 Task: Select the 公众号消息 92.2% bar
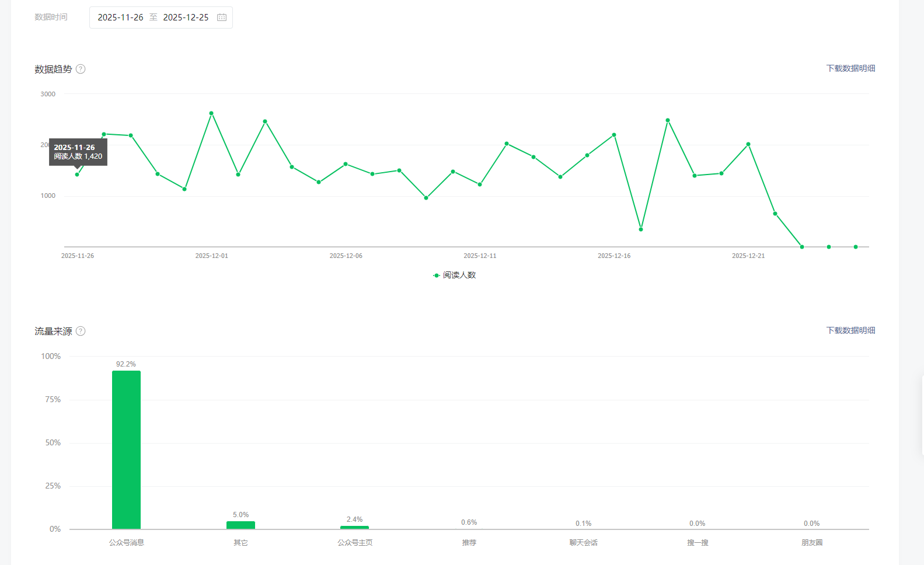[126, 450]
